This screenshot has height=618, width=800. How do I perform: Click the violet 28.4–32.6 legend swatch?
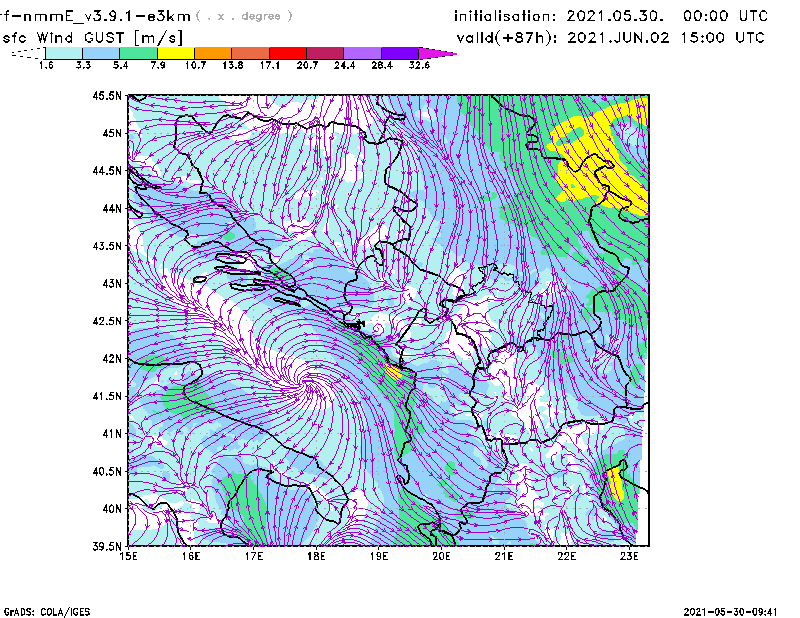(x=399, y=53)
